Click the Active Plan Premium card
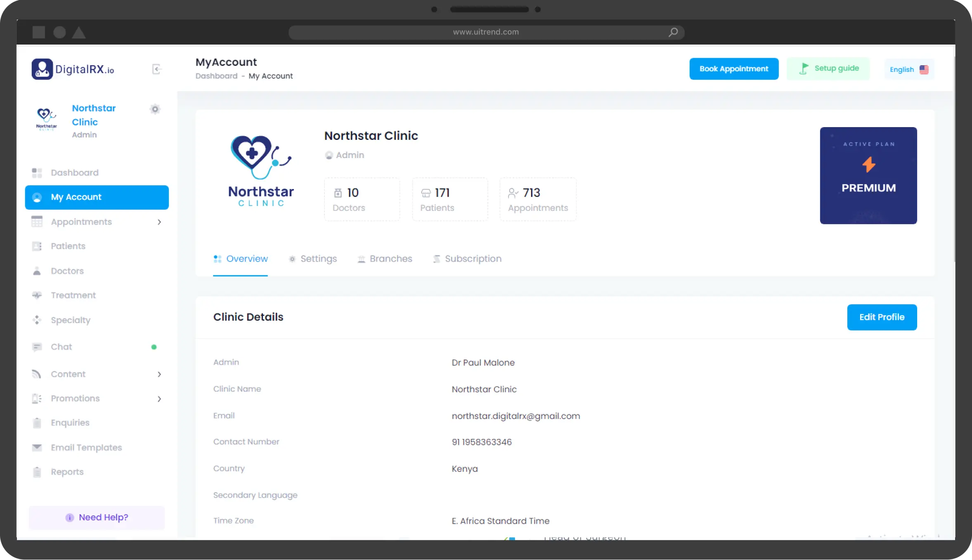The width and height of the screenshot is (972, 560). pos(868,175)
